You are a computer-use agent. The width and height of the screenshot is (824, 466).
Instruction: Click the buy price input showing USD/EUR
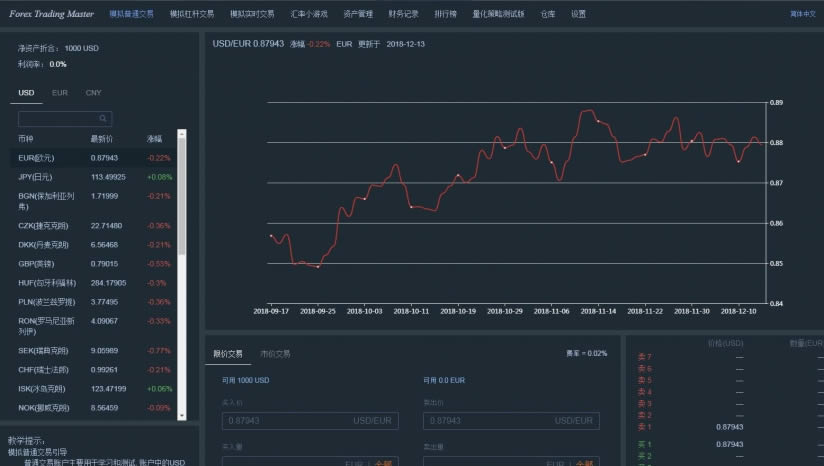point(310,421)
